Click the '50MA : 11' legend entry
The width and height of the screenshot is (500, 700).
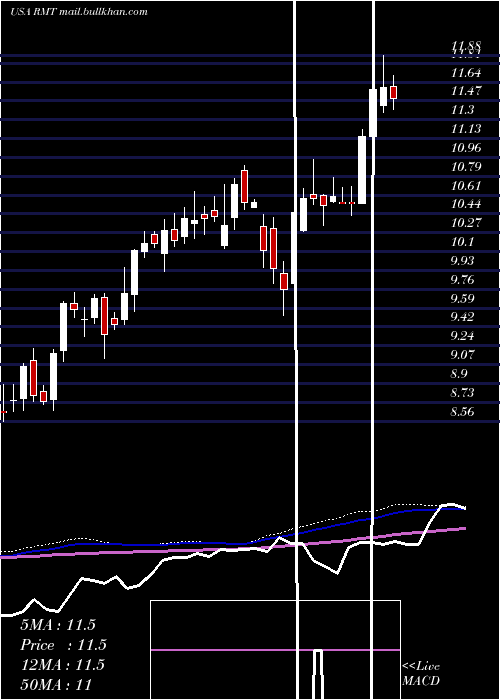(56, 684)
